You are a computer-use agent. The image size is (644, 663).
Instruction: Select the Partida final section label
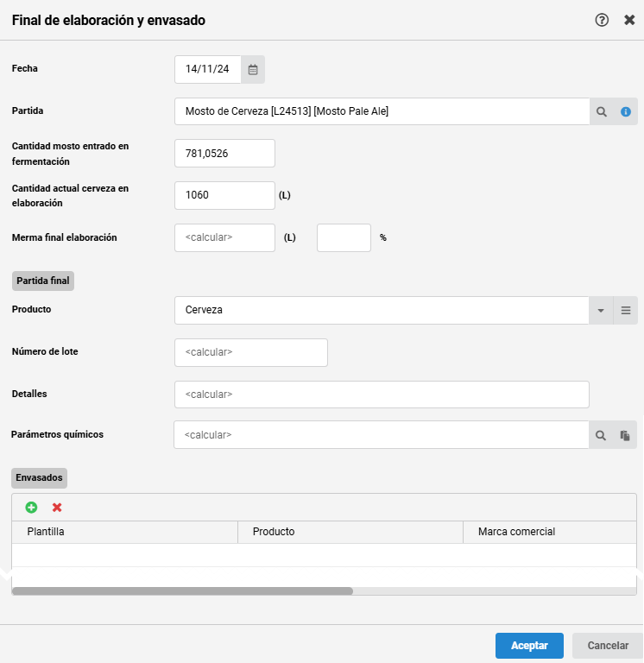click(43, 281)
